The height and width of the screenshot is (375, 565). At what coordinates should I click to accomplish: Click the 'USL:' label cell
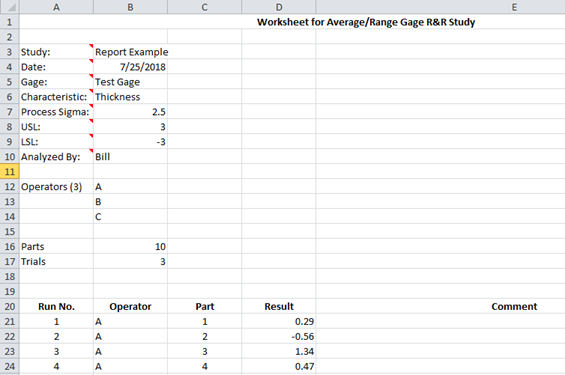[57, 127]
